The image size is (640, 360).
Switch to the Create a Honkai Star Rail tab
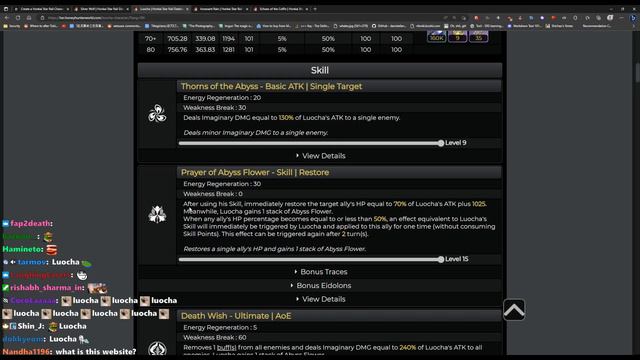pos(41,9)
